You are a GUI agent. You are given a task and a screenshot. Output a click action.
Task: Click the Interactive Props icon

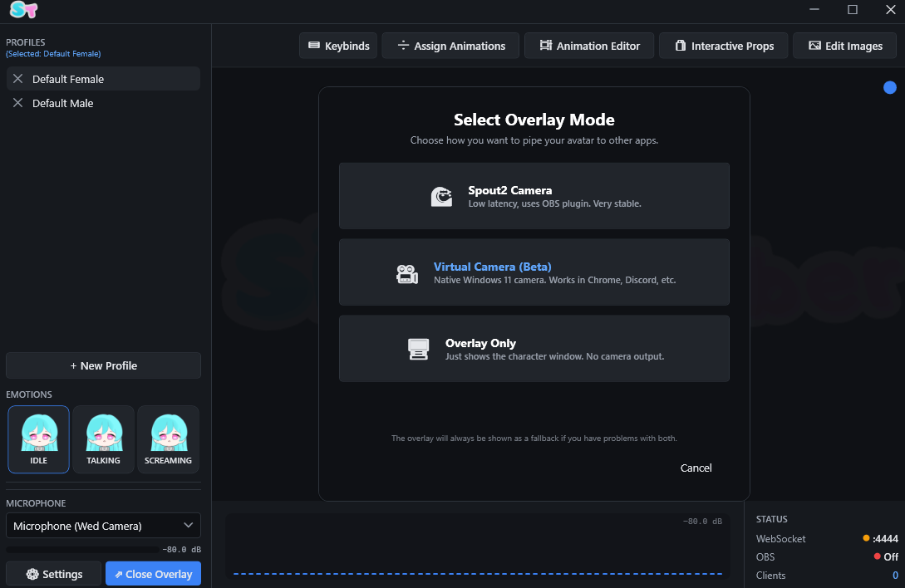click(681, 45)
